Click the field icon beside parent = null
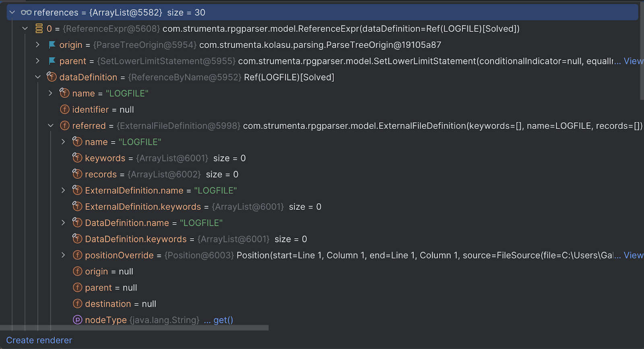Screen dimensions: 644x349 77,287
